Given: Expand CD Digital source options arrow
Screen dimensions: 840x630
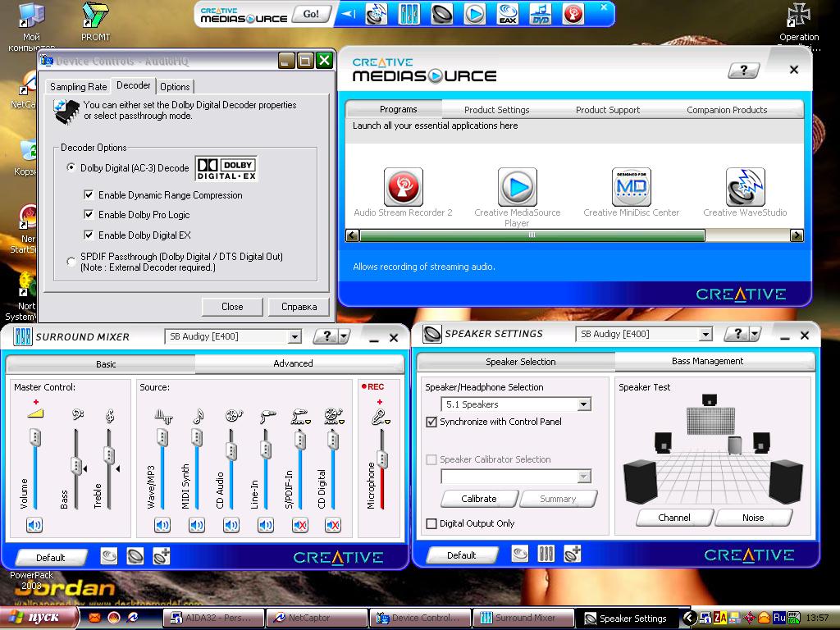Looking at the screenshot, I should point(341,422).
